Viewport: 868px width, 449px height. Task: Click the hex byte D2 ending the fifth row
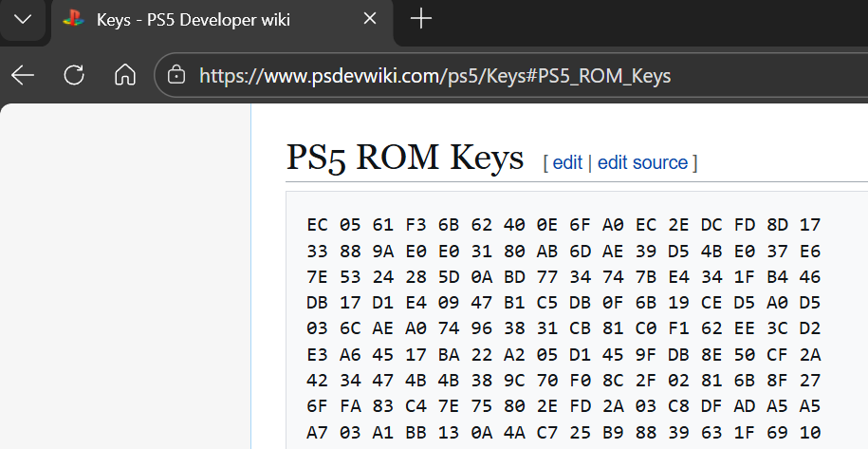[810, 328]
